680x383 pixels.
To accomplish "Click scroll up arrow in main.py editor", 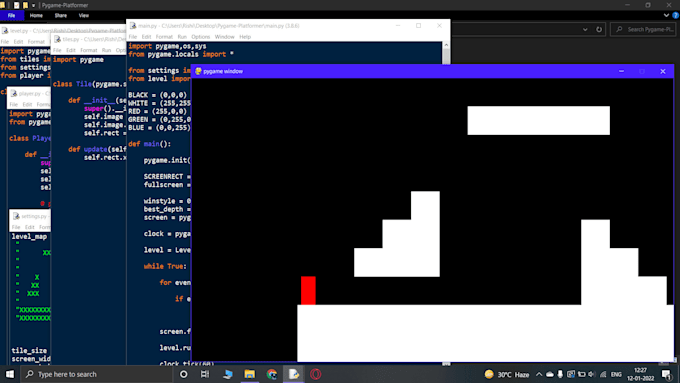I will [446, 45].
